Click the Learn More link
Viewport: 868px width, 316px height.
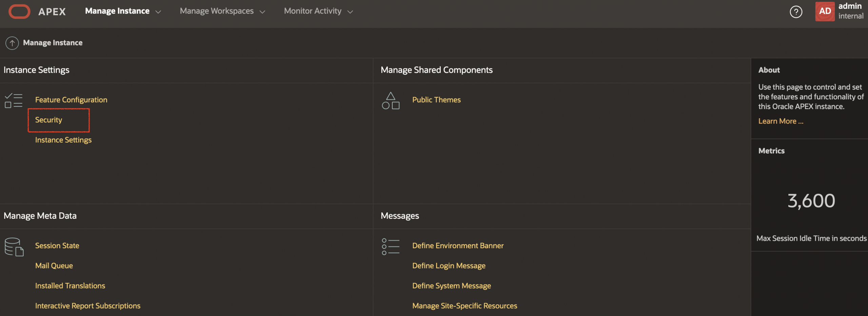pyautogui.click(x=781, y=121)
